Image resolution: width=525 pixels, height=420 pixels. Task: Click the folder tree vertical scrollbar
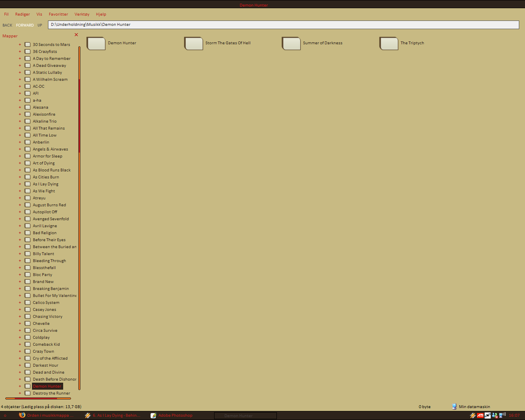pyautogui.click(x=79, y=217)
